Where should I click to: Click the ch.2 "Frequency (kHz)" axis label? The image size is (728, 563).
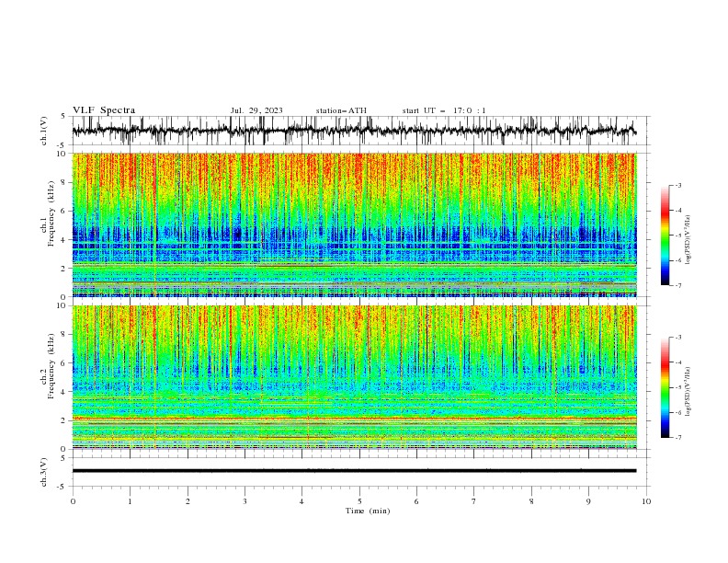pos(51,366)
